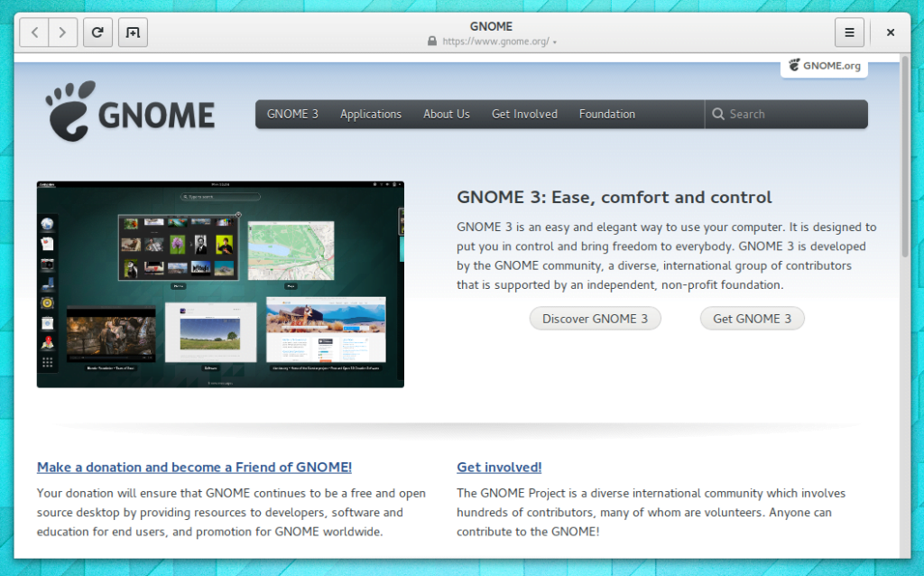Click the address bar URL text
Screen dimensions: 924x576
click(495, 42)
